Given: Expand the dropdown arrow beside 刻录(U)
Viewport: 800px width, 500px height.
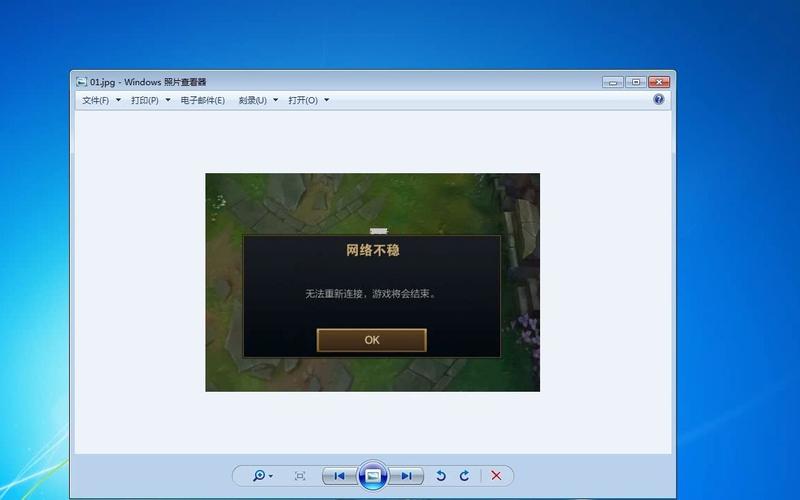Looking at the screenshot, I should coord(276,100).
